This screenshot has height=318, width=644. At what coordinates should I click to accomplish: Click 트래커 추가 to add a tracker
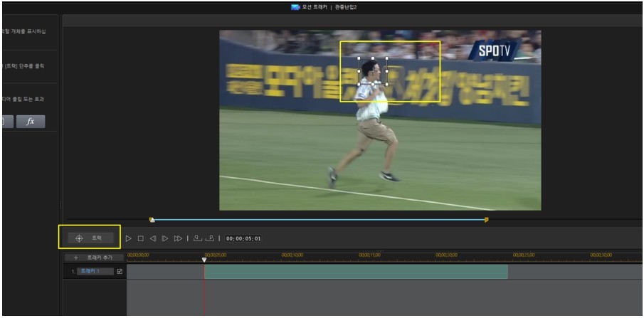(x=93, y=258)
